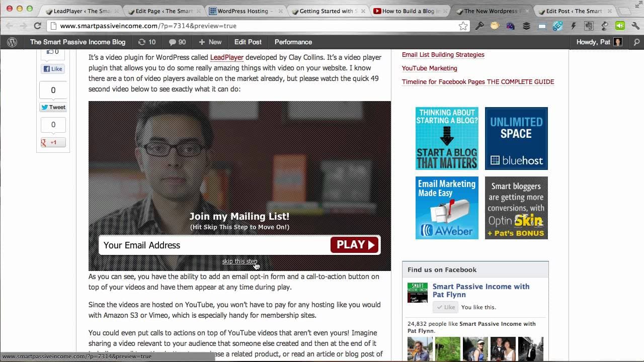
Task: Click the white rectangle extension icon
Action: click(x=542, y=26)
